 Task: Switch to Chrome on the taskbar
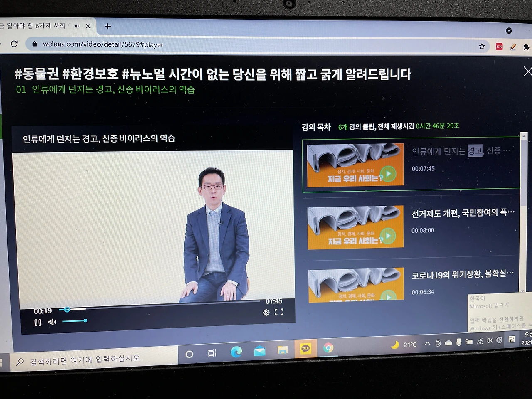coord(328,348)
